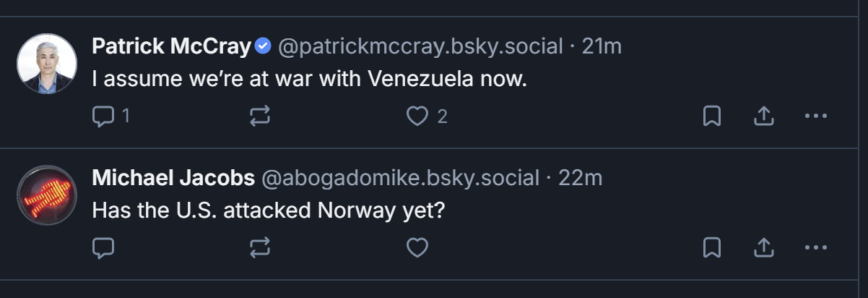Share Michael Jacobs' Norway post
This screenshot has height=298, width=868.
764,248
